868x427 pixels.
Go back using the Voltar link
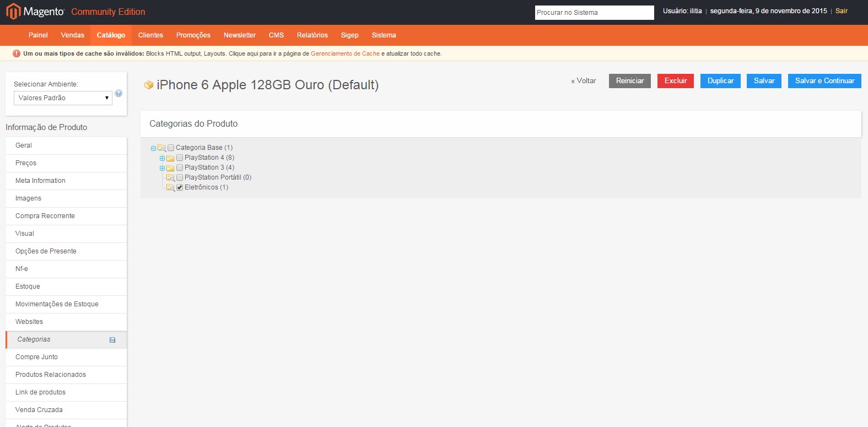pyautogui.click(x=584, y=81)
